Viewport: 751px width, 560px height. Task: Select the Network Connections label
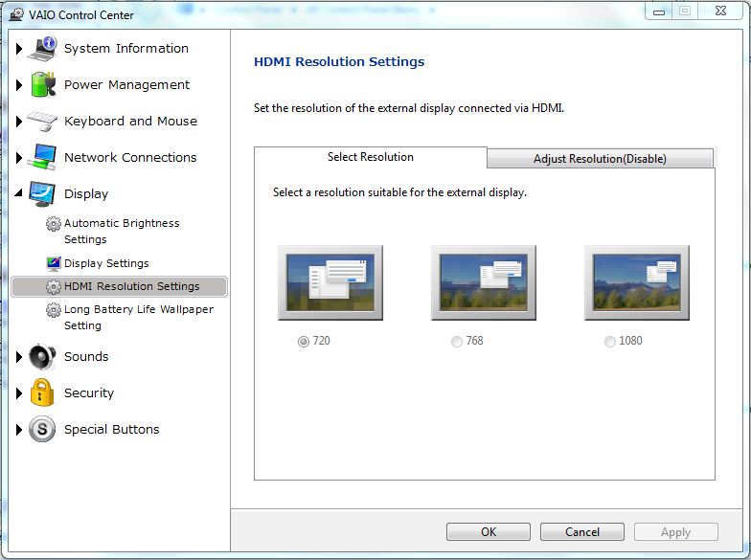130,157
